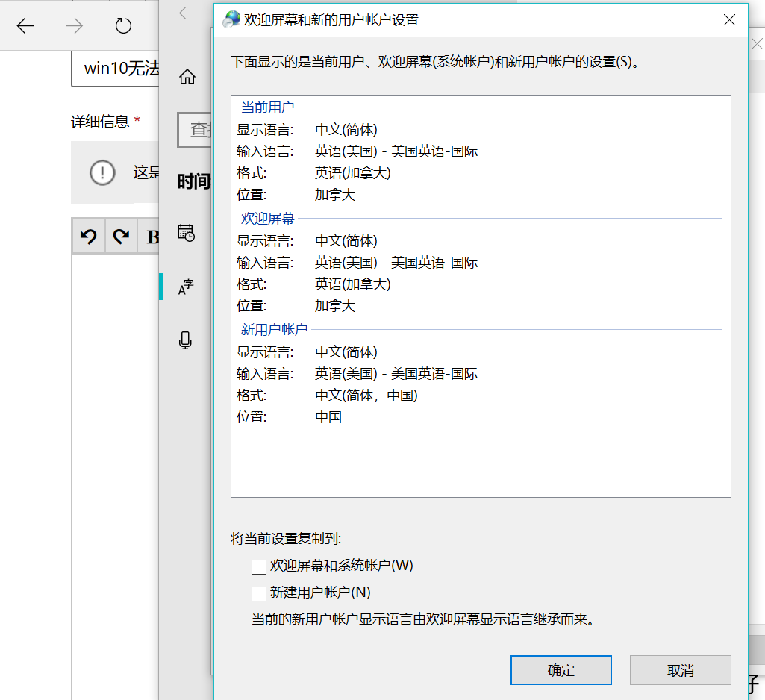
Task: Select the 时间 heading in the side panel
Action: click(194, 181)
